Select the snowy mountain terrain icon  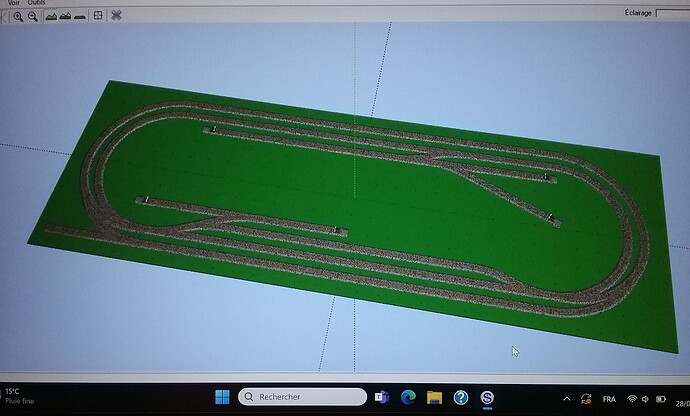[66, 16]
